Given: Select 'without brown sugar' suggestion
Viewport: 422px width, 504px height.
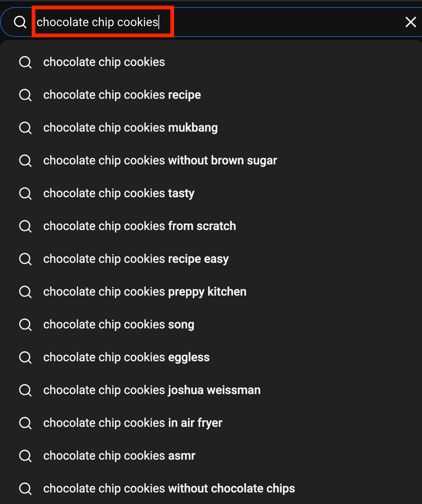Looking at the screenshot, I should pyautogui.click(x=160, y=160).
